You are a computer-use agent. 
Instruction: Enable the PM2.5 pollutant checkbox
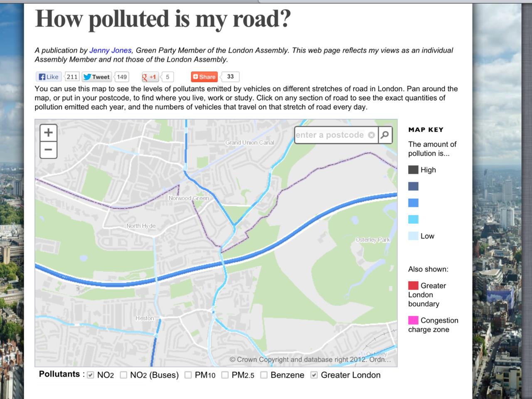(225, 375)
